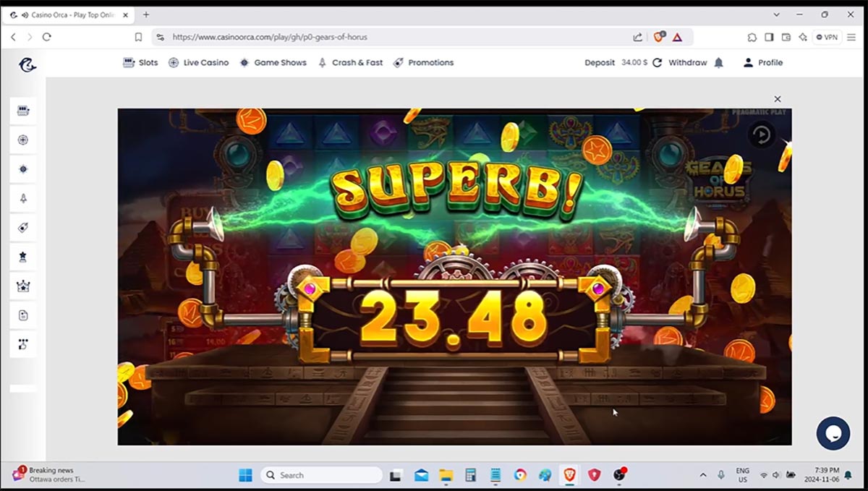
Task: Open the Slots menu item
Action: point(140,63)
